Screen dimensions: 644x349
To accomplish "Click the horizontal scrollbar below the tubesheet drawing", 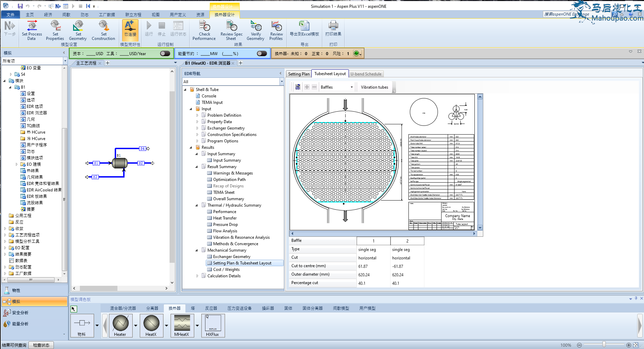I will point(383,233).
